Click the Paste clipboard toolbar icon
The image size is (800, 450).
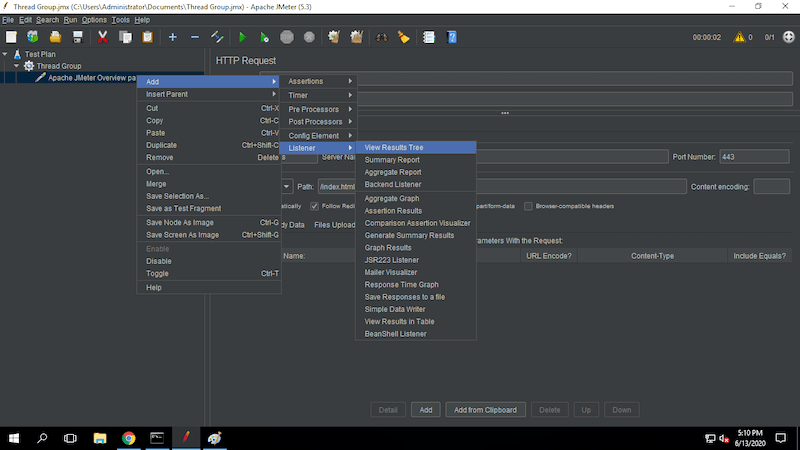tap(147, 37)
